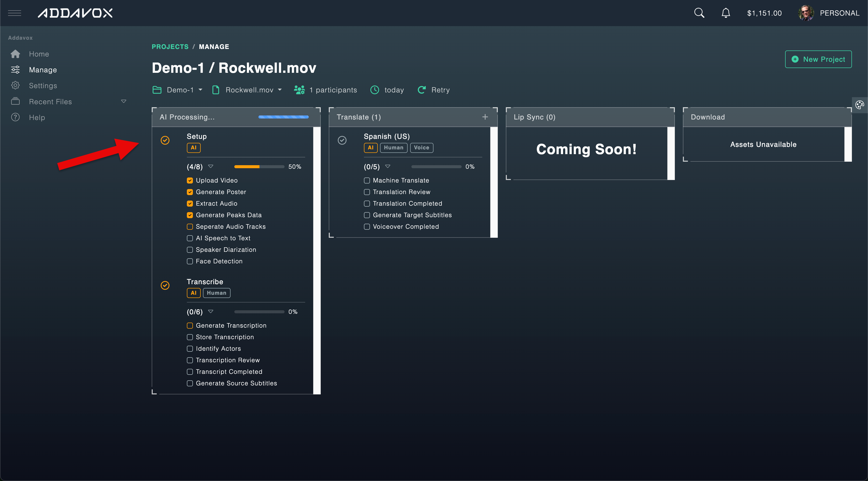Toggle the Upload Video checkbox
The height and width of the screenshot is (481, 868).
tap(190, 181)
